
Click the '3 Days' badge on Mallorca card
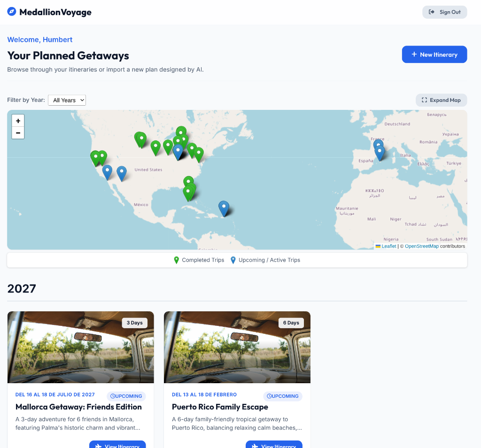(x=135, y=323)
